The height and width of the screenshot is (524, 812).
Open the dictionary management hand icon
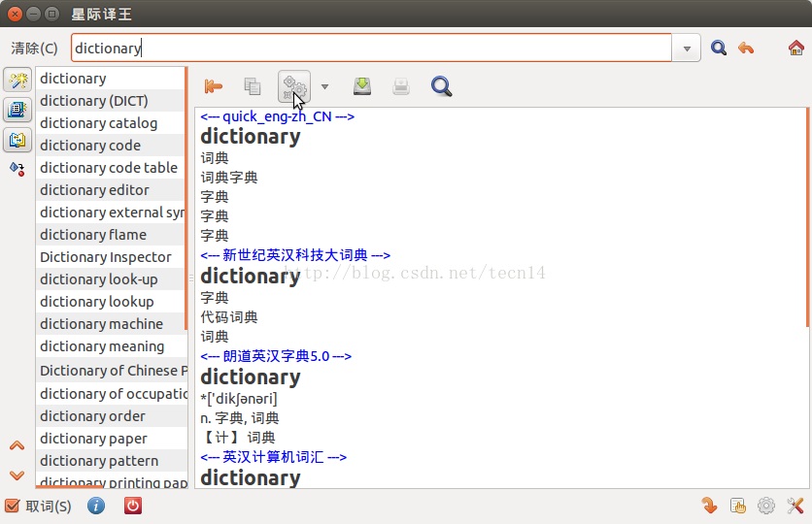tap(737, 506)
